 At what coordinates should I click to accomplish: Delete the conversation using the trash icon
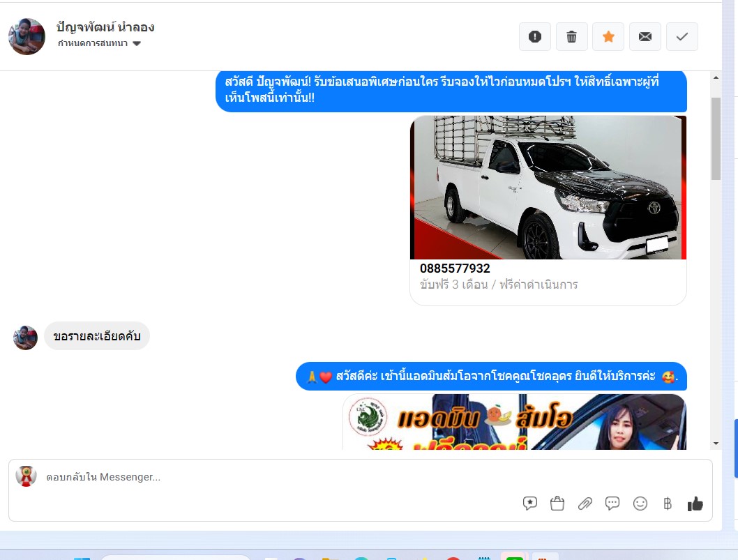(x=571, y=37)
